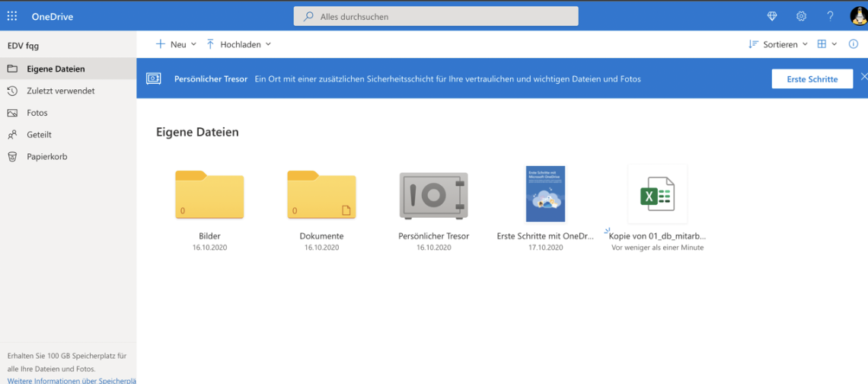Open Papierkorb in the sidebar

[68, 156]
